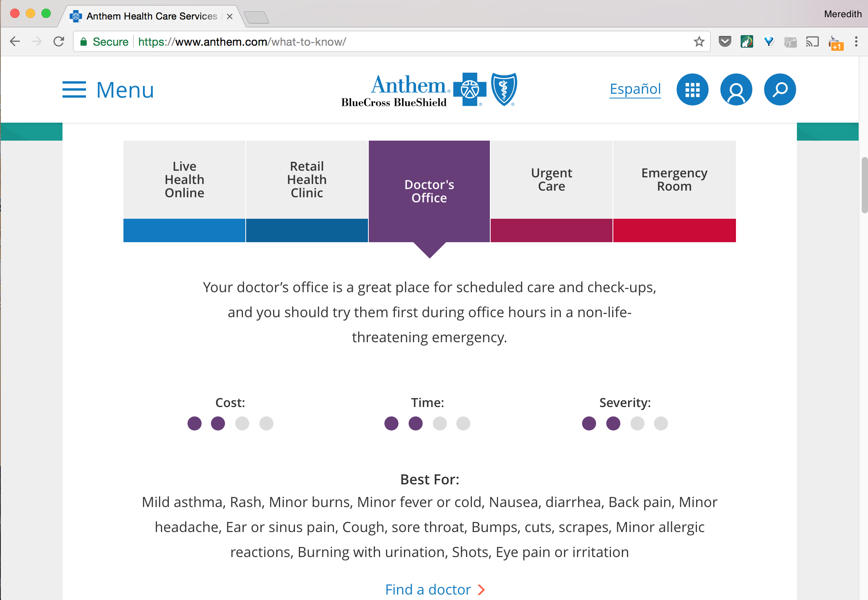Bookmark page with the star icon
Screen dimensions: 868x600
pos(699,42)
